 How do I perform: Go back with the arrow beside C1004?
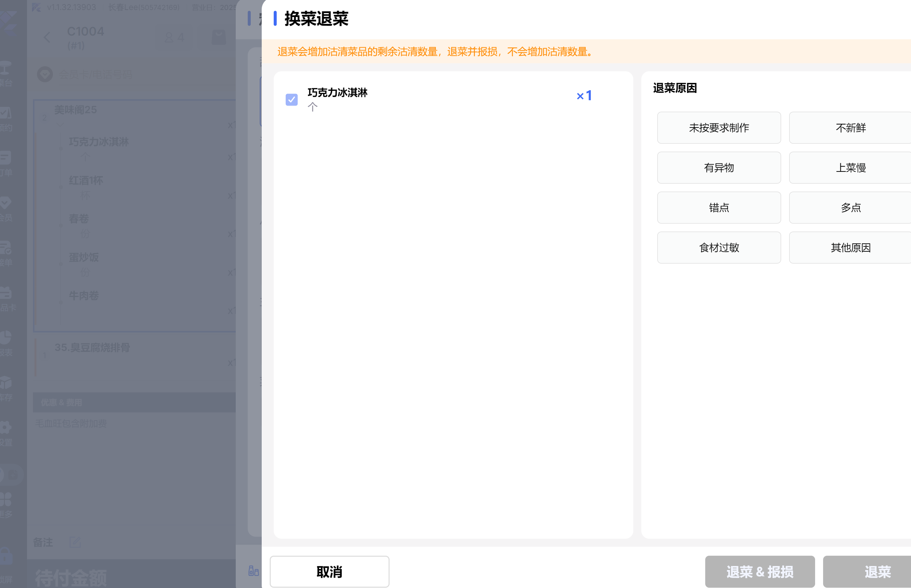tap(47, 37)
